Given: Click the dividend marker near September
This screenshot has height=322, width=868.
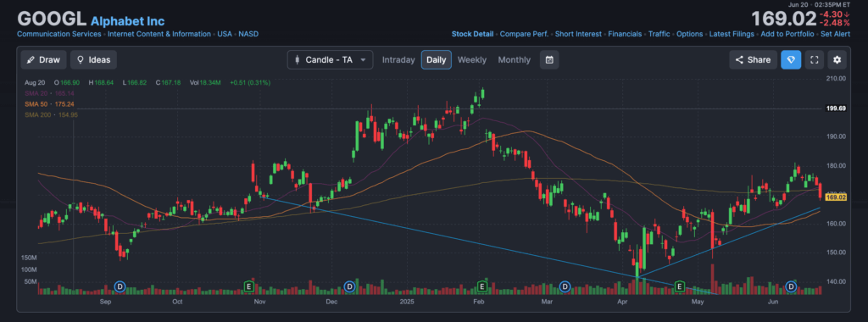Looking at the screenshot, I should 120,286.
